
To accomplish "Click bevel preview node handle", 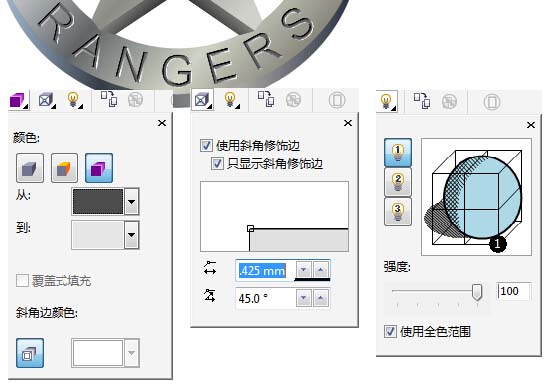I will [x=250, y=228].
